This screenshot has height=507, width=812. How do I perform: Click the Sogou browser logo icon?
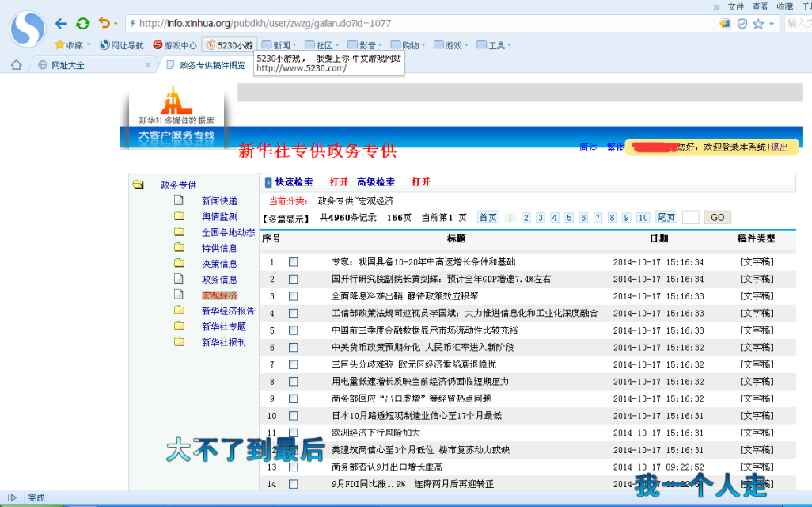tap(28, 29)
